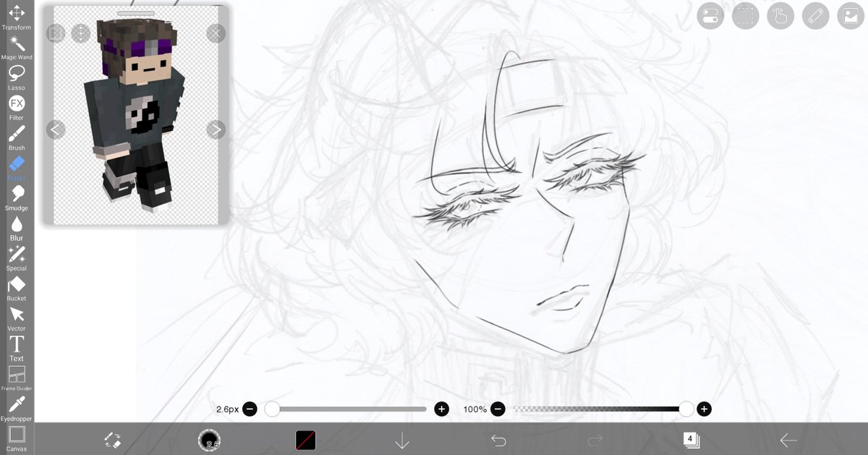Go back using the left arrow

(788, 440)
